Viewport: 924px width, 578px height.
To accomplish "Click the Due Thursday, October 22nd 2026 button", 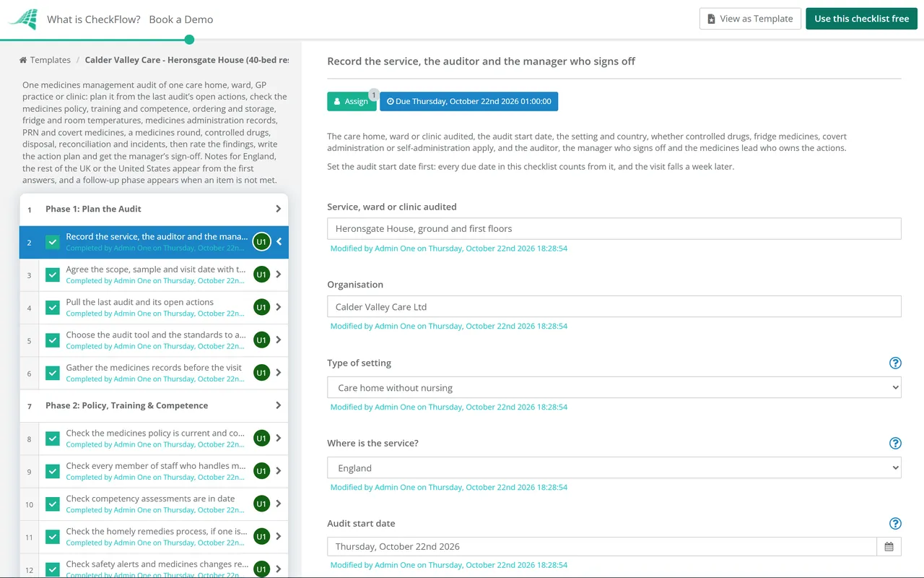I will point(469,101).
